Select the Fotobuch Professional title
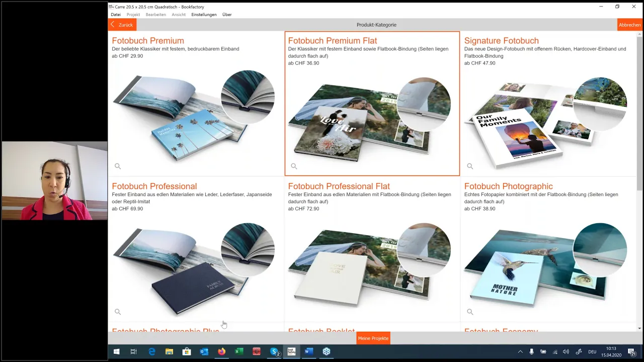Viewport: 644px width, 362px height. click(x=154, y=187)
